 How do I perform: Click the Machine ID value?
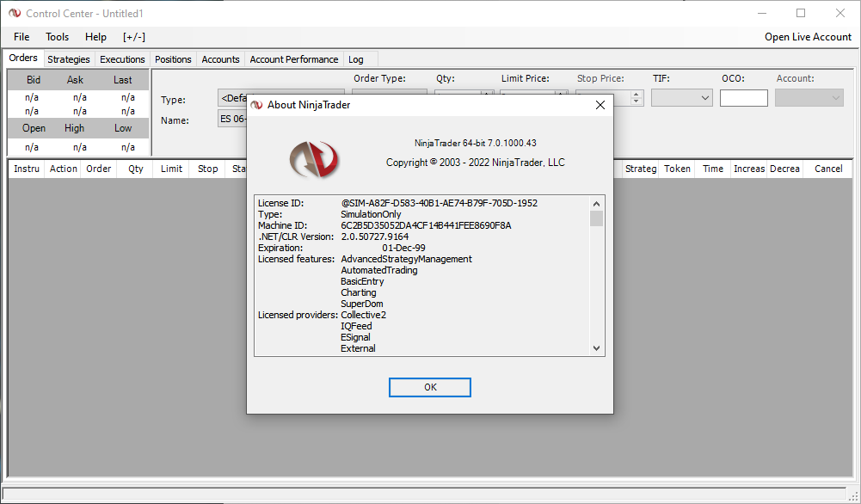click(x=426, y=225)
